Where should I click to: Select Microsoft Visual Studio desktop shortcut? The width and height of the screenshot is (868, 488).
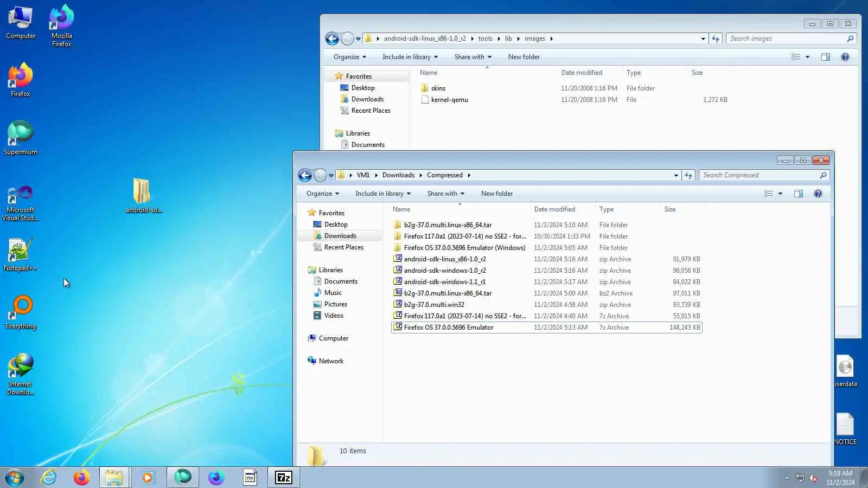[21, 203]
